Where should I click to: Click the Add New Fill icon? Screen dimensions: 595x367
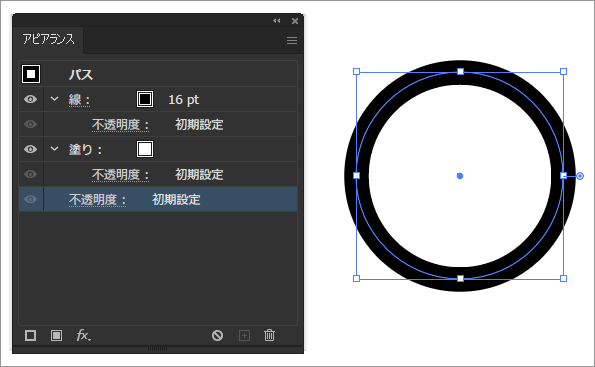(x=57, y=335)
